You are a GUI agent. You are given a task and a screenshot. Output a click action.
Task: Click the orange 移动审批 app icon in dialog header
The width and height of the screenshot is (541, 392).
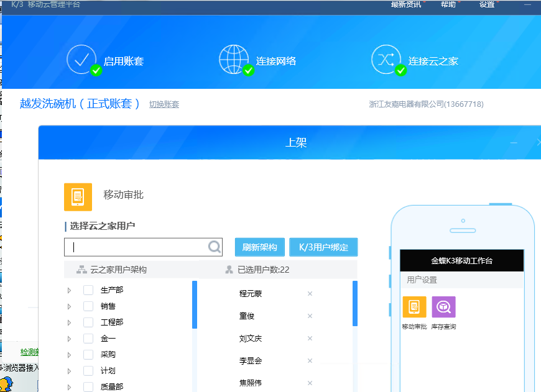click(x=78, y=197)
